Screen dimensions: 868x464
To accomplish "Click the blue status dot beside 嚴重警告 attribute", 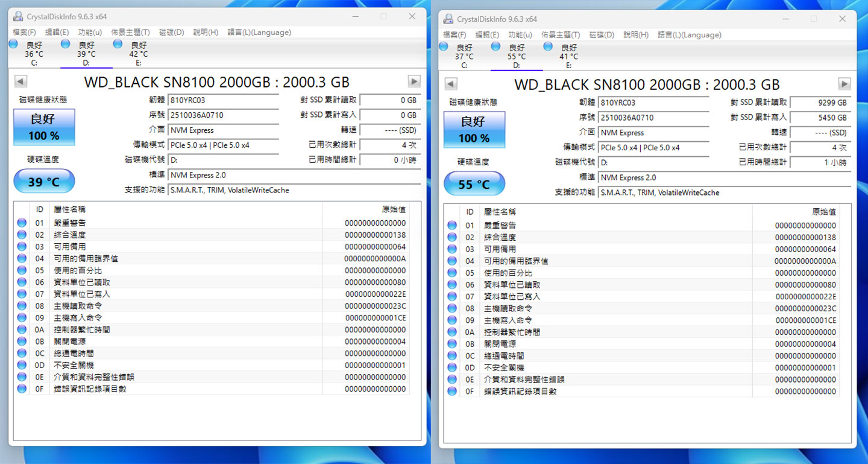I will [22, 222].
